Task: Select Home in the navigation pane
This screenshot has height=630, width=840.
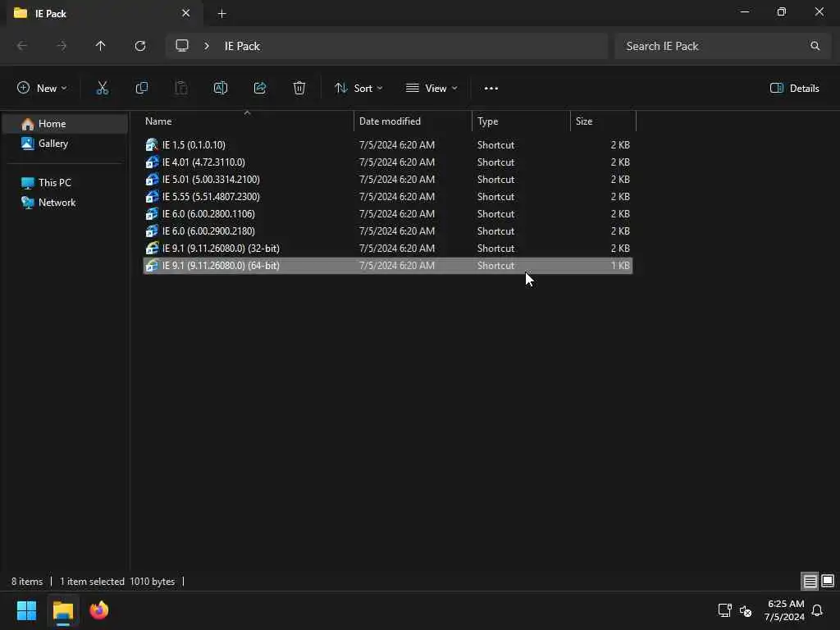Action: pos(66,124)
